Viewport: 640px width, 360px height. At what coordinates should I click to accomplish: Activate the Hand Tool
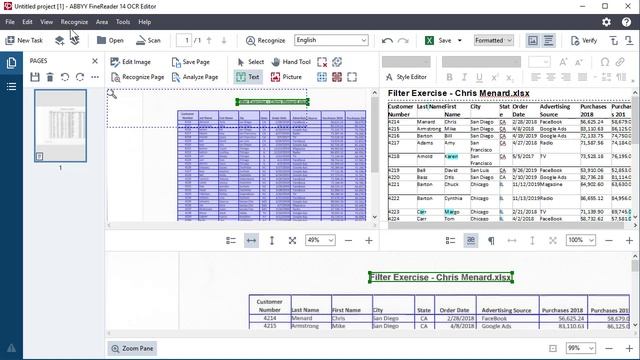291,62
